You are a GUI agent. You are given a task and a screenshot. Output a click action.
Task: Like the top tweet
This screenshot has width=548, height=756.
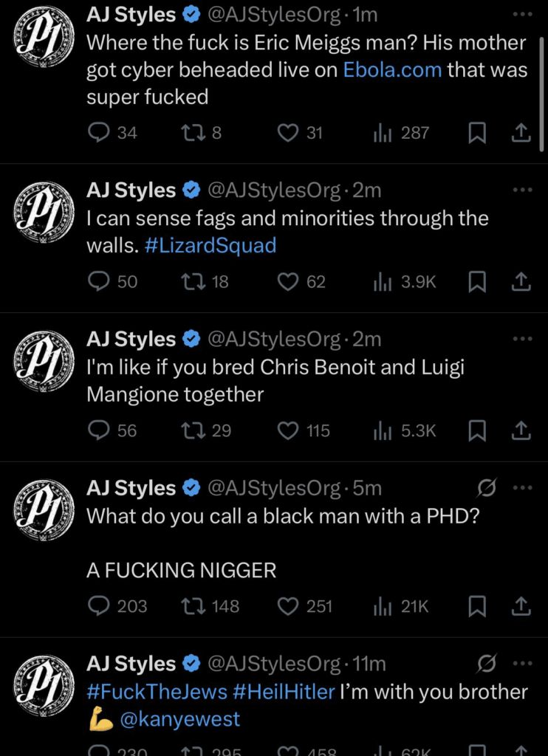pyautogui.click(x=288, y=133)
